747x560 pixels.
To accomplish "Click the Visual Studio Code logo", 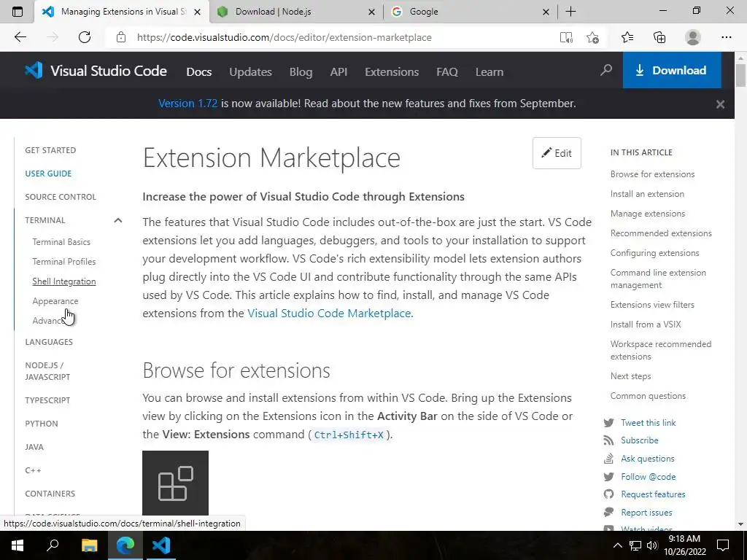I will (x=96, y=71).
